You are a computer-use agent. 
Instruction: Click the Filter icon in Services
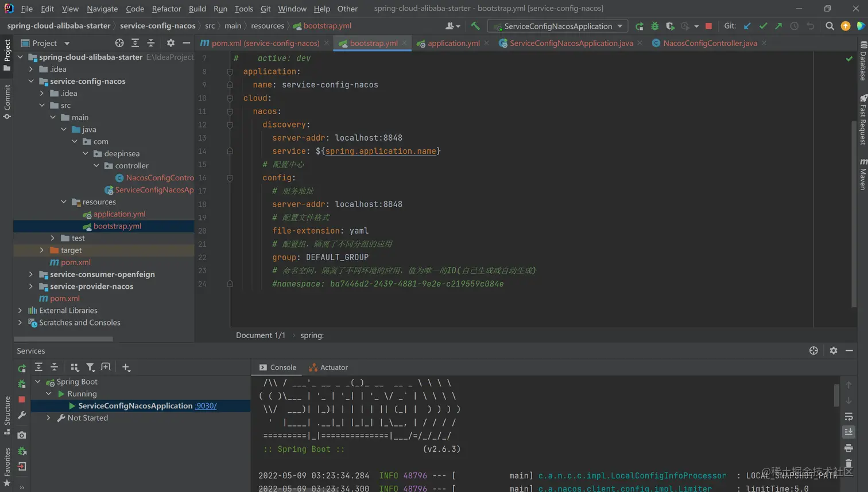[x=90, y=367]
